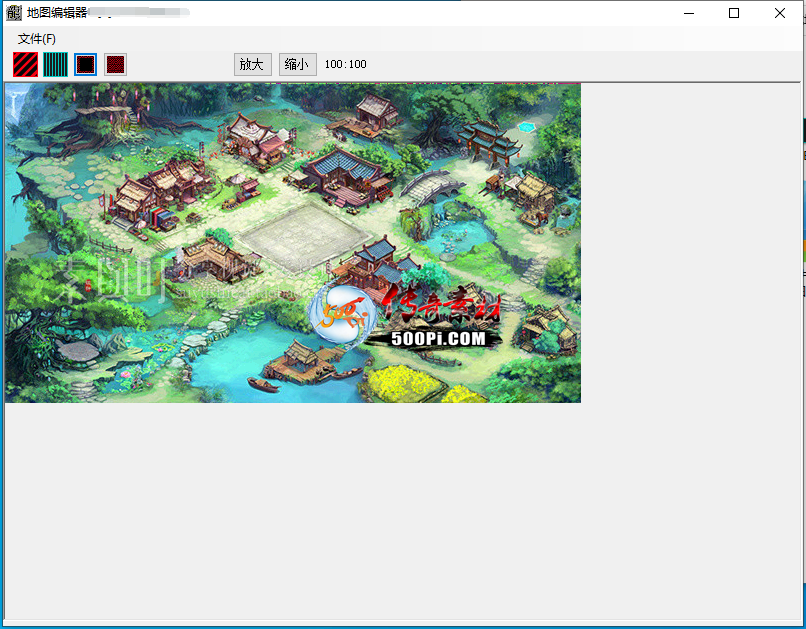806x629 pixels.
Task: Select the black square tile with blue border
Action: [85, 65]
